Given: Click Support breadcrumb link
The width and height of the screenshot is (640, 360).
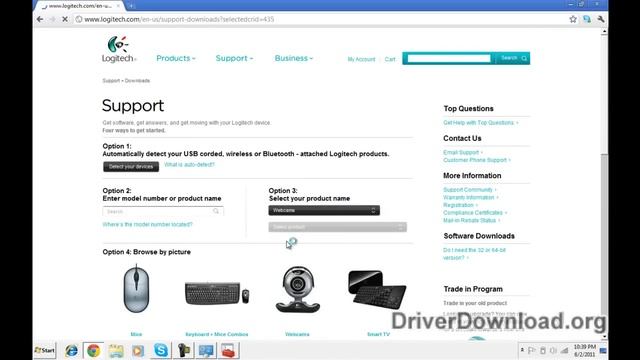Looking at the screenshot, I should click(111, 81).
